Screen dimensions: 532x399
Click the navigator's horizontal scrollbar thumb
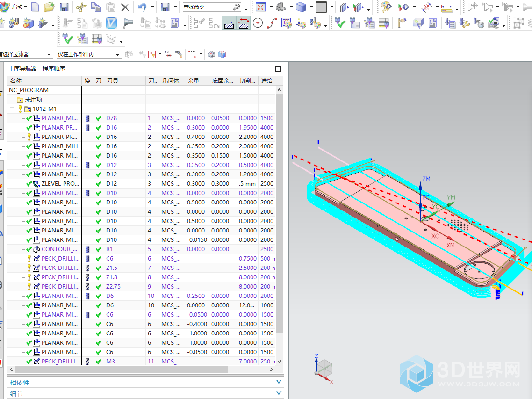(122, 369)
